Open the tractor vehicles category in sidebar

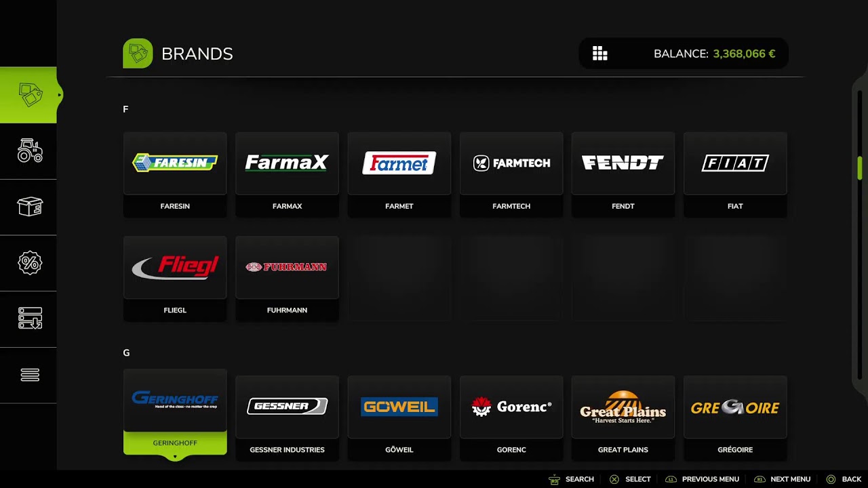(28, 151)
